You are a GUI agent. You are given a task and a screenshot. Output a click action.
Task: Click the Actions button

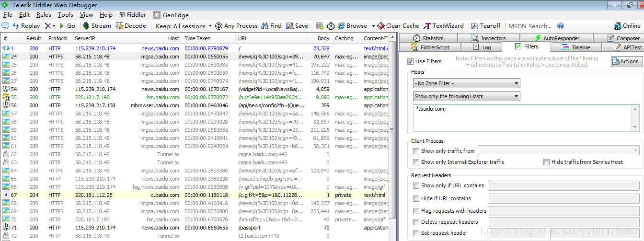coord(626,61)
